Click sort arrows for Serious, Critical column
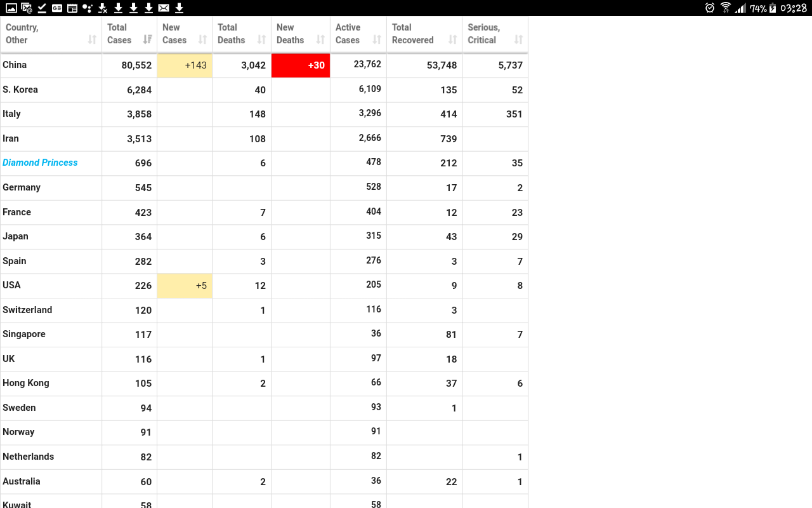This screenshot has height=508, width=812. [518, 40]
